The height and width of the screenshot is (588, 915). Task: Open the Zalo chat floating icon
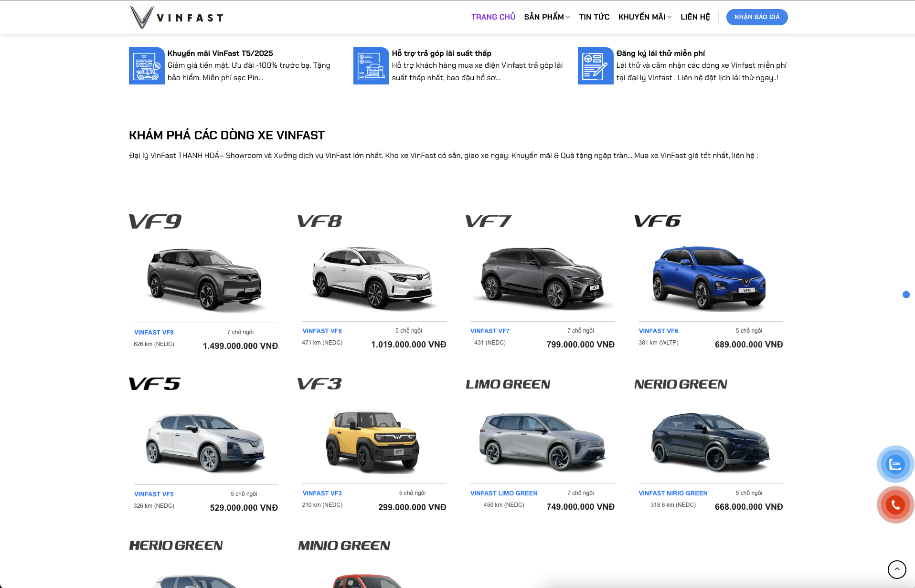point(895,464)
